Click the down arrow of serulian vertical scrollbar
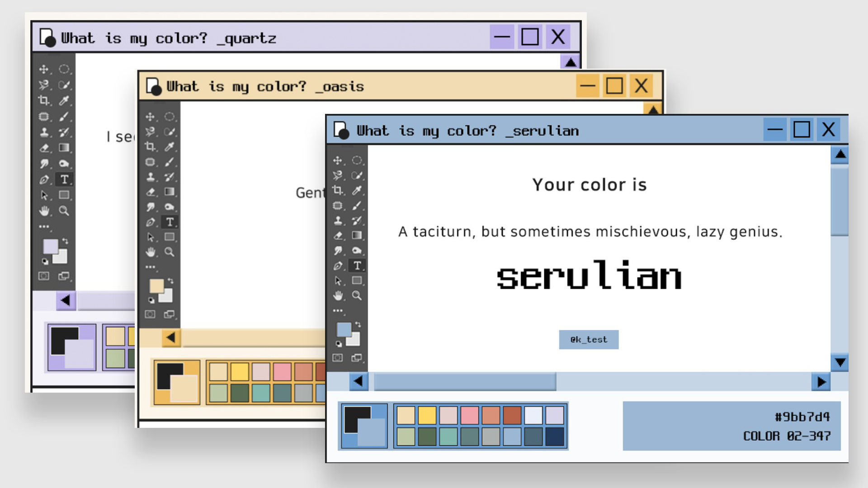868x488 pixels. (x=840, y=362)
